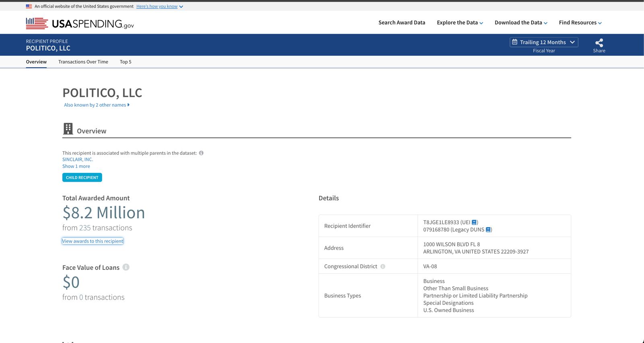Expand 'Here's how you know' banner

coord(159,6)
